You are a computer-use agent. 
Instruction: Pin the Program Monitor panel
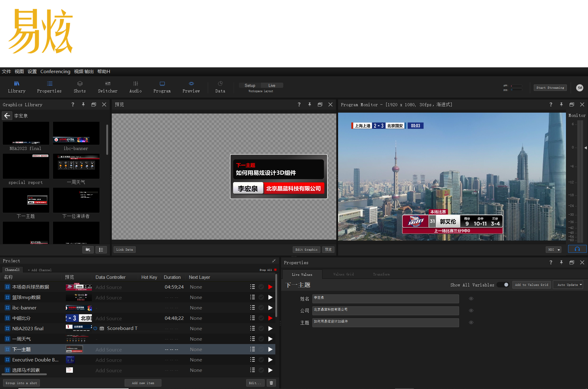561,104
